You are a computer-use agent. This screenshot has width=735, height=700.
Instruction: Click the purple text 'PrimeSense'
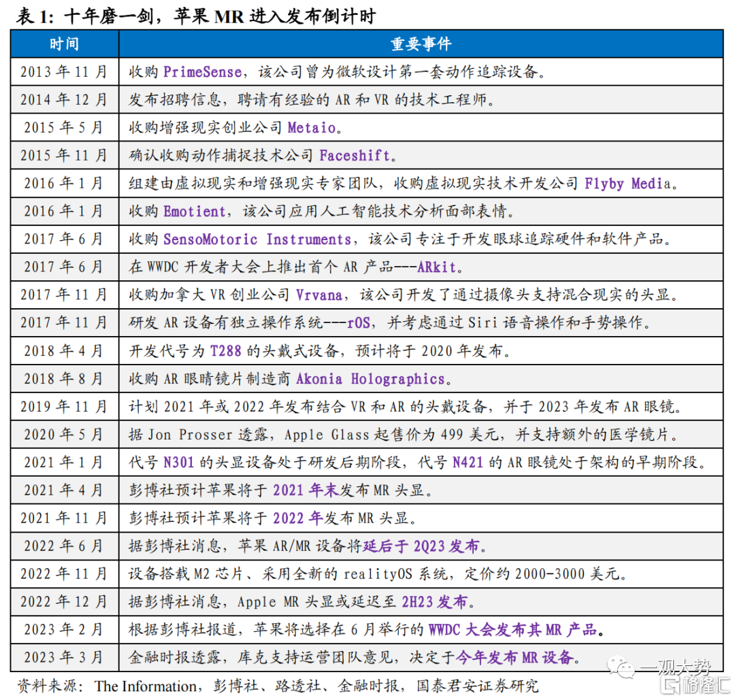pos(203,71)
